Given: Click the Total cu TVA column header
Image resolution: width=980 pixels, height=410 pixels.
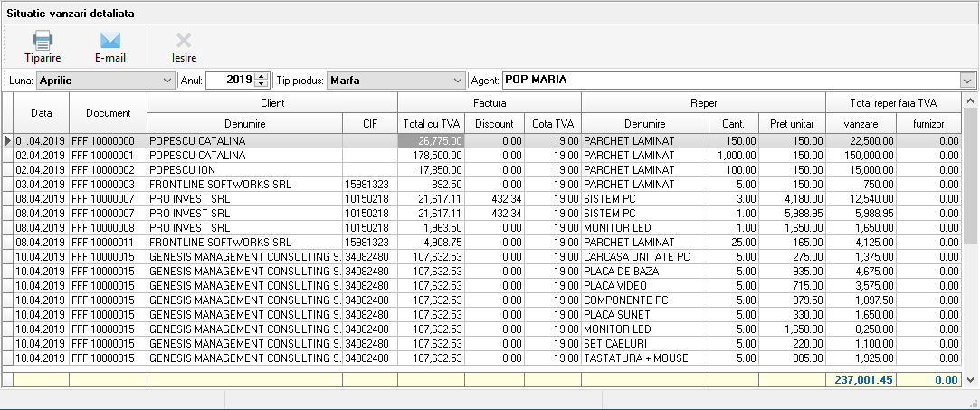Looking at the screenshot, I should [431, 123].
